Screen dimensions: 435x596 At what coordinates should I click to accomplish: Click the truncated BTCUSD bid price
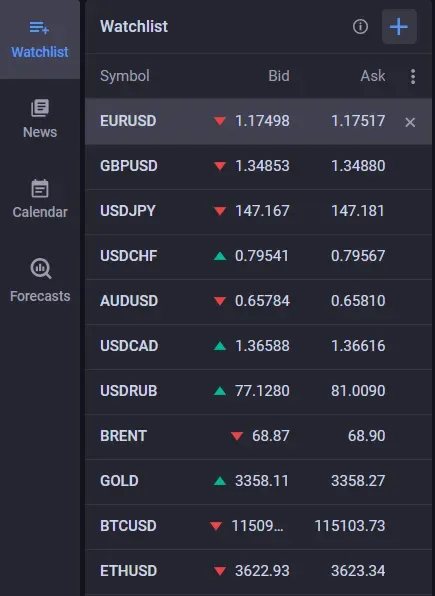point(257,526)
